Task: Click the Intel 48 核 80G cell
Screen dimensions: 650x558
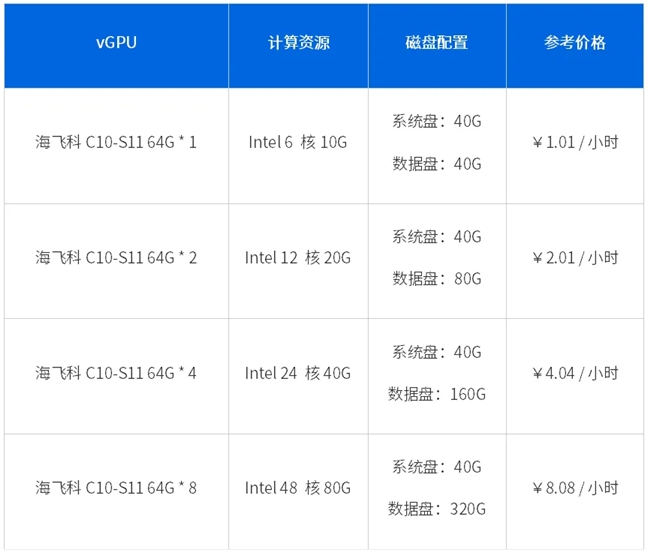Action: [298, 488]
